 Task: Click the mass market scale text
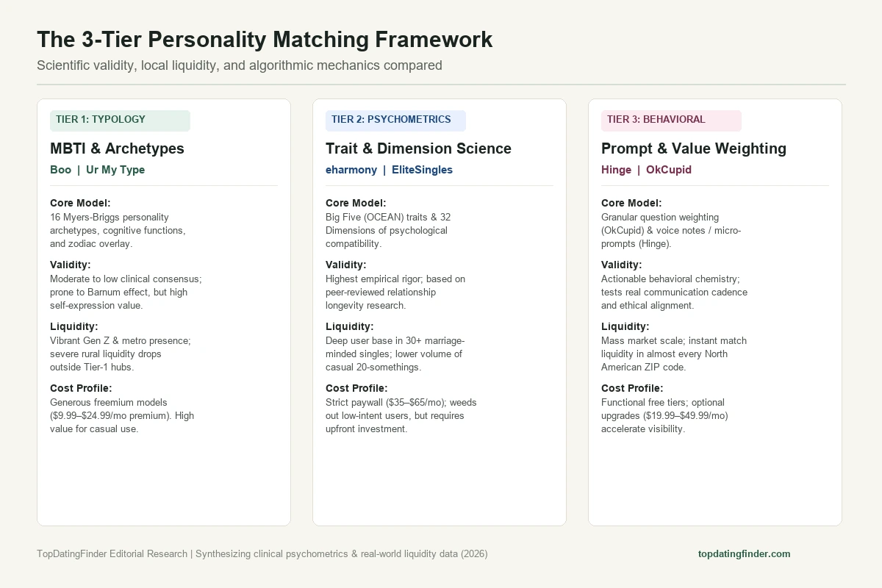point(674,354)
